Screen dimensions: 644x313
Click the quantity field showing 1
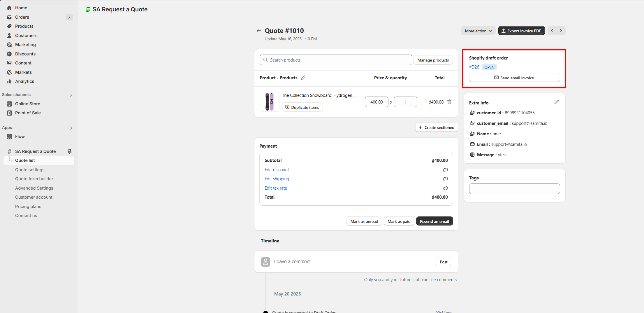click(405, 102)
